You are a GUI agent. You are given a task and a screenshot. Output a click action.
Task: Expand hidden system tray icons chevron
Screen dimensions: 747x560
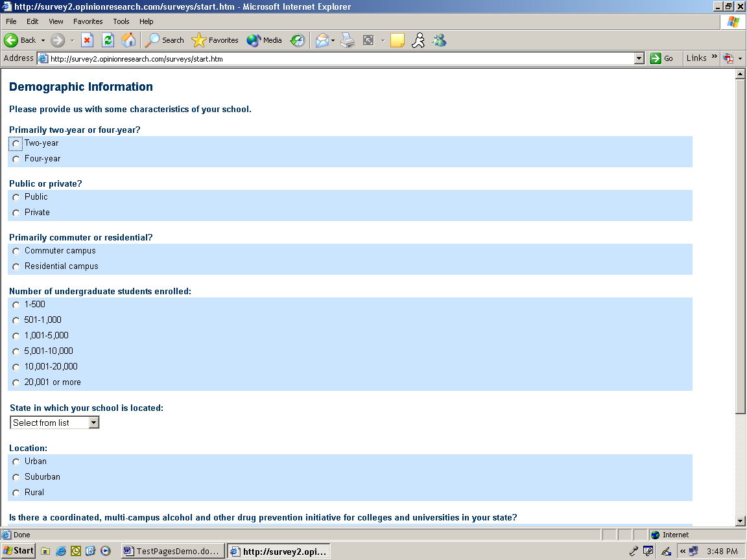[x=683, y=551]
